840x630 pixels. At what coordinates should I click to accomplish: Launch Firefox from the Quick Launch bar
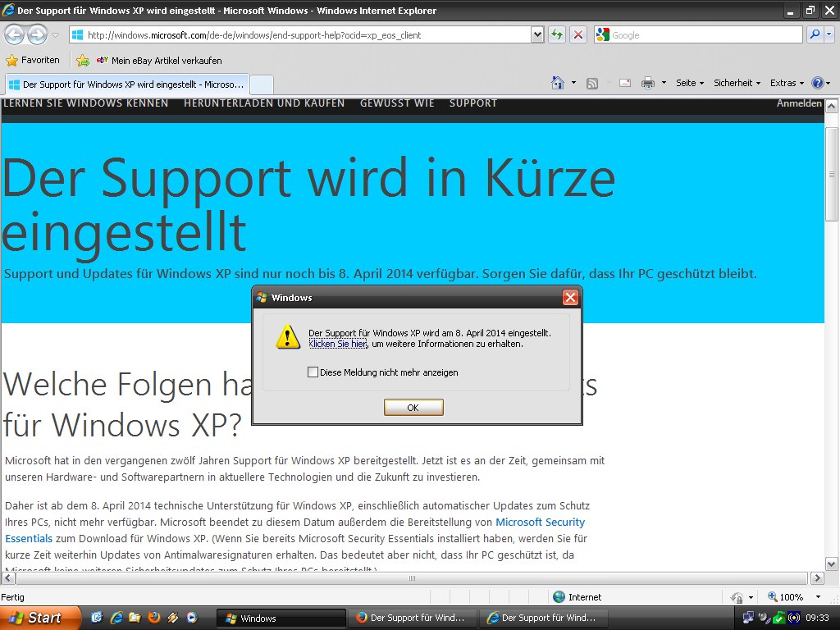pyautogui.click(x=154, y=618)
